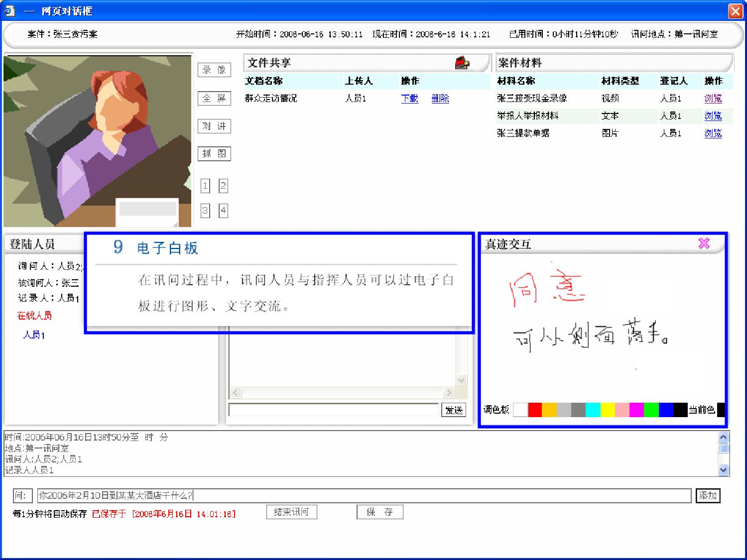Capture a snapshot with 抓图

tap(214, 153)
